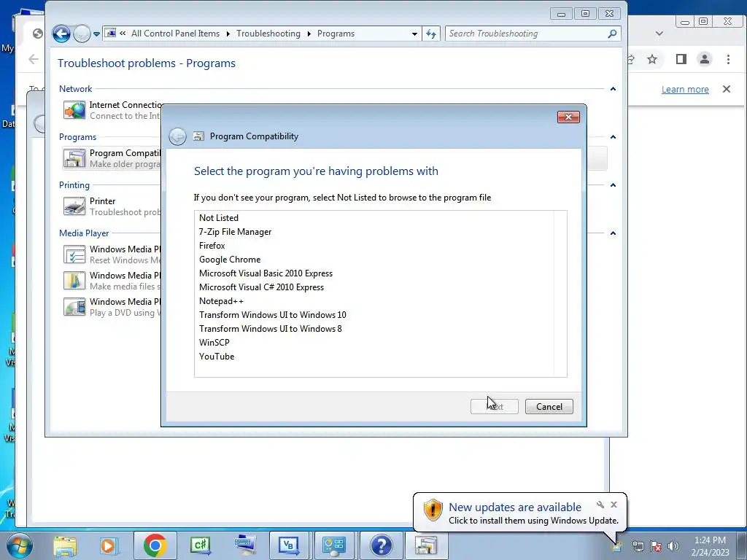Click All Control Panel Items breadcrumb
This screenshot has width=747, height=560.
point(175,34)
